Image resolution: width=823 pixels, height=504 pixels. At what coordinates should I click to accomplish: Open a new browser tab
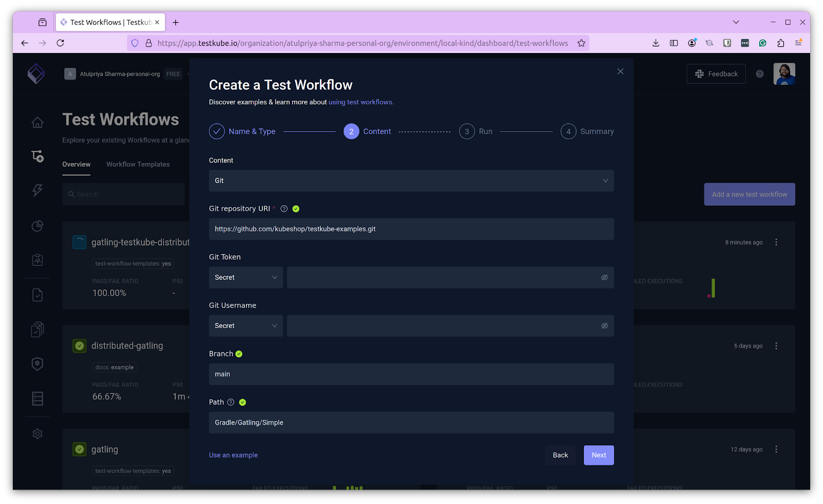[176, 22]
